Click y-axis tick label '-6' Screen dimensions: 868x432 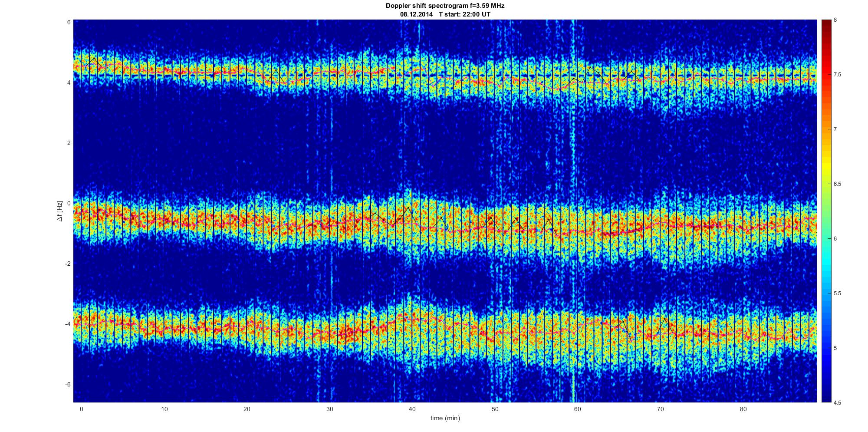pos(68,384)
